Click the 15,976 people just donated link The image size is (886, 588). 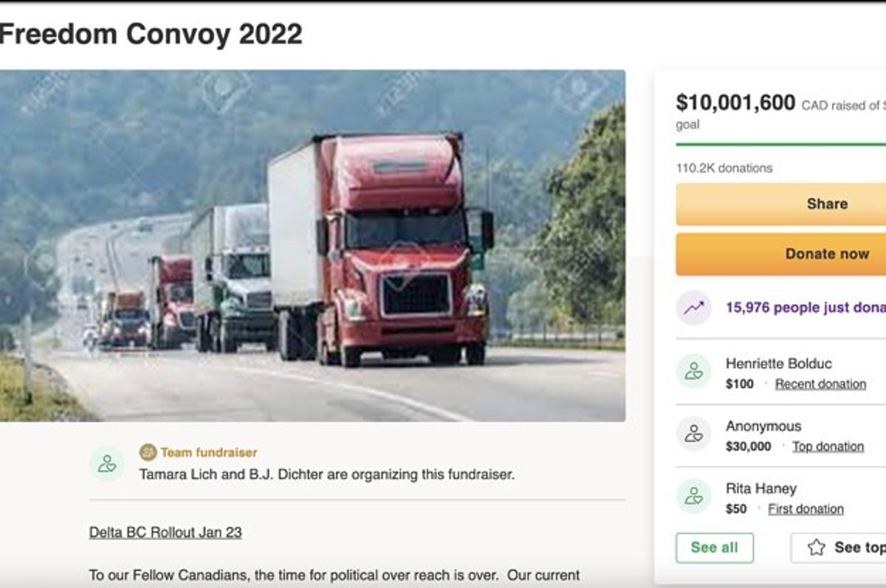coord(805,308)
